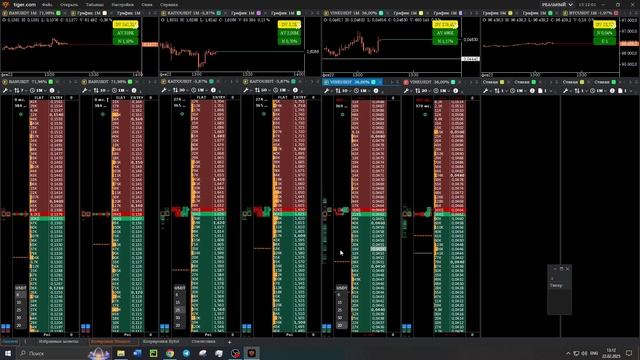Select USDT volume preset 50 in KAITOUSDT order book
Image resolution: width=640 pixels, height=360 pixels.
(178, 318)
